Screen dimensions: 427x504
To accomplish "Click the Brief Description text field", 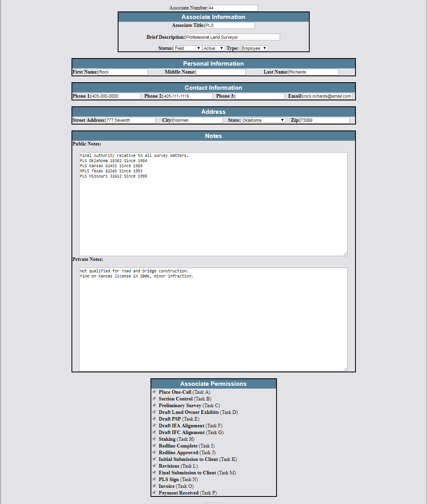I will click(x=232, y=37).
